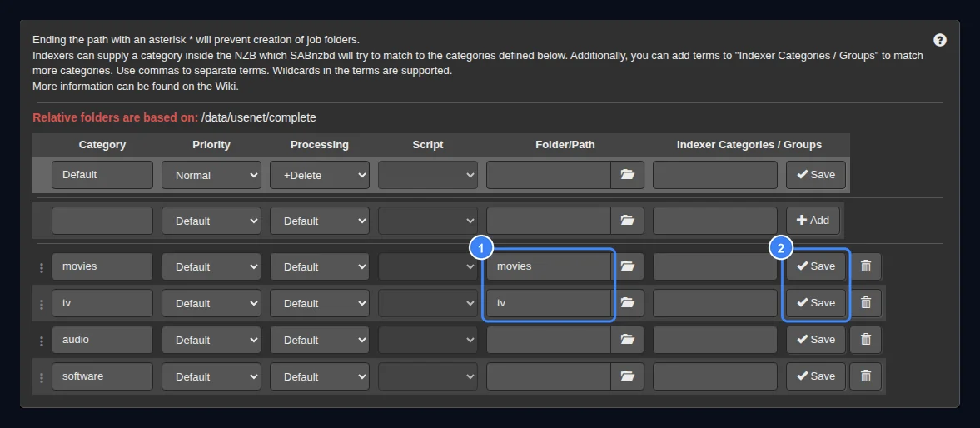The width and height of the screenshot is (980, 428).
Task: Open Priority dropdown in new category row
Action: pos(211,221)
